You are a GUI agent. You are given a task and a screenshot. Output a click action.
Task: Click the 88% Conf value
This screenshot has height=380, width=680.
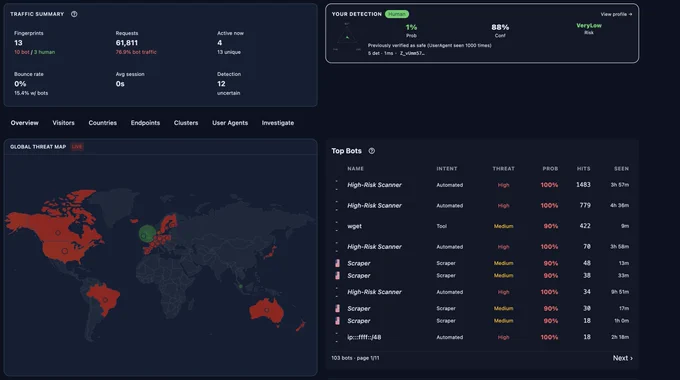pos(500,27)
